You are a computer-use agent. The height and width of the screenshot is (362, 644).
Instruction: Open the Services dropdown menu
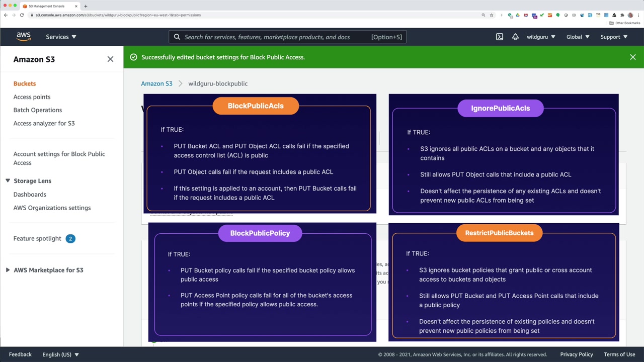click(61, 37)
